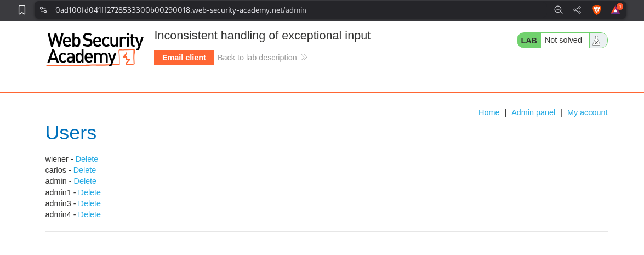Click the zoom out magnifier icon
Screen dimensions: 644x255
pos(558,10)
